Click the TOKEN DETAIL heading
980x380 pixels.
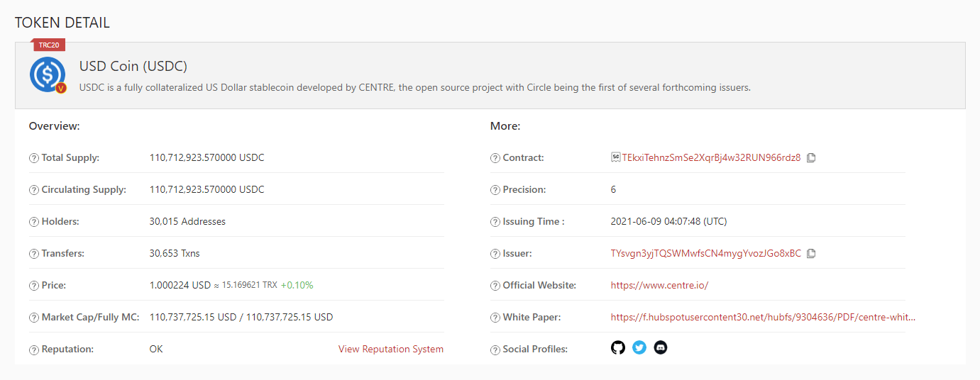pos(62,23)
